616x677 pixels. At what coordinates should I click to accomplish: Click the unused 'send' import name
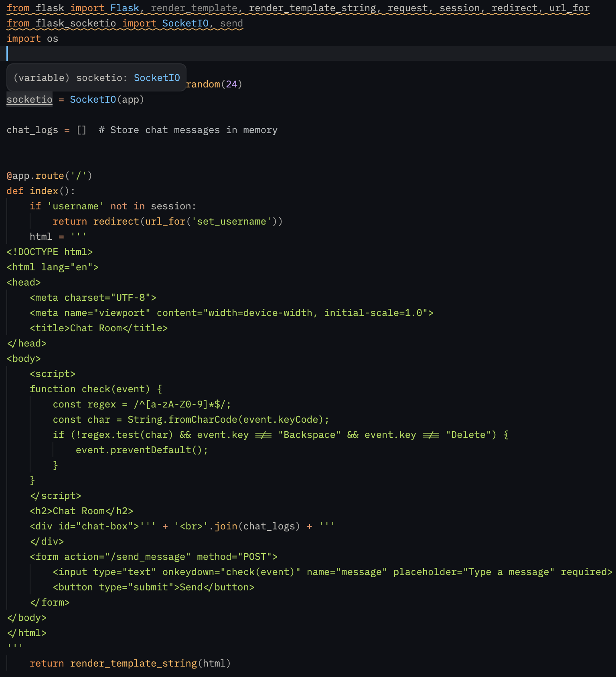pos(231,24)
